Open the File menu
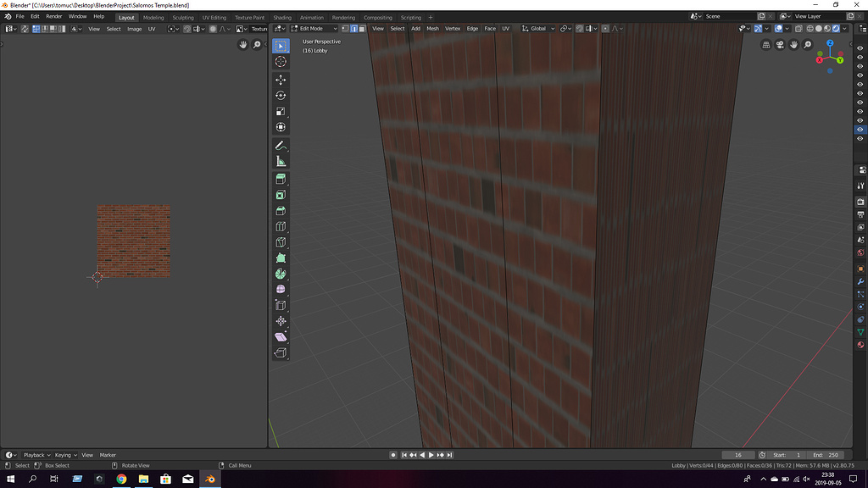This screenshot has width=868, height=488. [x=20, y=17]
